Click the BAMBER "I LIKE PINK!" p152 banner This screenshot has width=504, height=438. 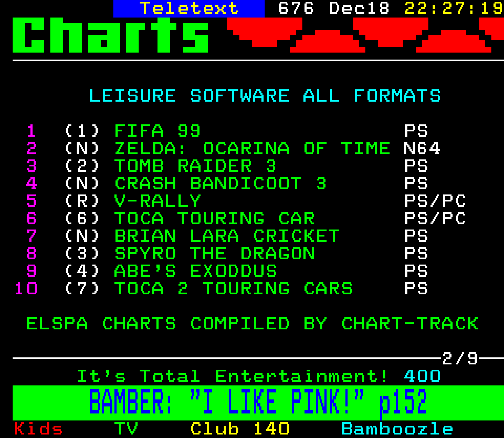[x=258, y=403]
